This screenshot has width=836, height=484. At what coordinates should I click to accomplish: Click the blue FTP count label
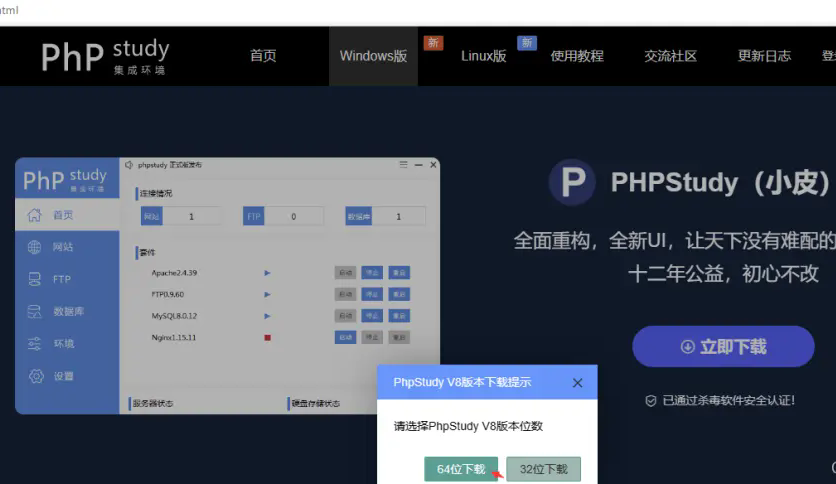click(x=254, y=216)
